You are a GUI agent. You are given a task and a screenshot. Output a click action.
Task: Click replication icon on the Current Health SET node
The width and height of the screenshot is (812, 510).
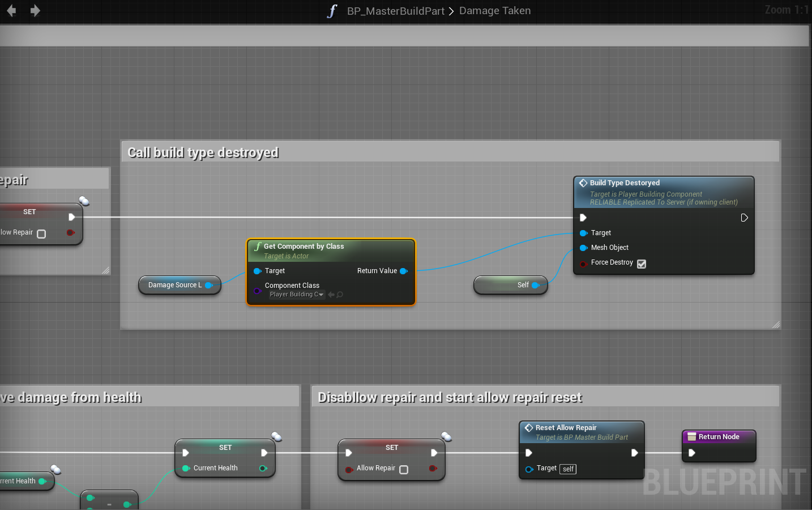pos(276,436)
